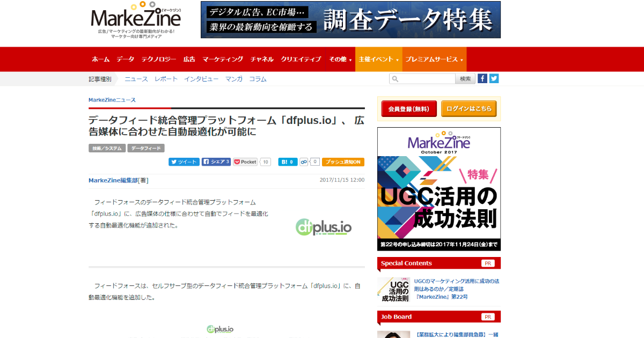Click the article date 2017/11/15 12:00
Screen dimensions: 644x338
coord(342,180)
